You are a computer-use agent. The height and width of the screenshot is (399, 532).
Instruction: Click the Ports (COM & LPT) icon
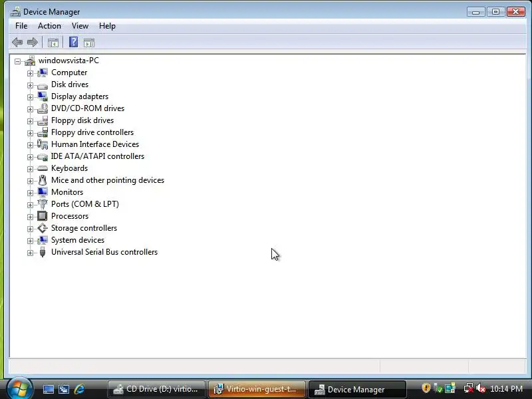[x=43, y=204]
